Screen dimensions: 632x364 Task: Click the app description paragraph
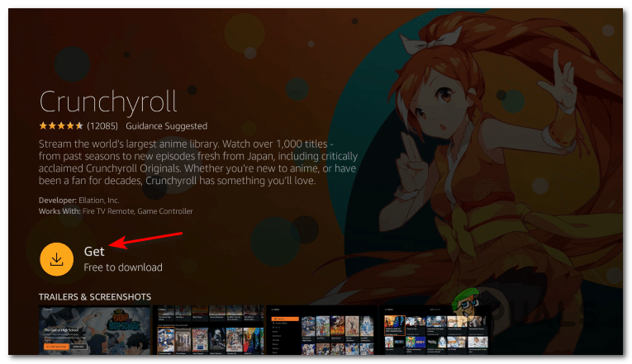pyautogui.click(x=198, y=163)
